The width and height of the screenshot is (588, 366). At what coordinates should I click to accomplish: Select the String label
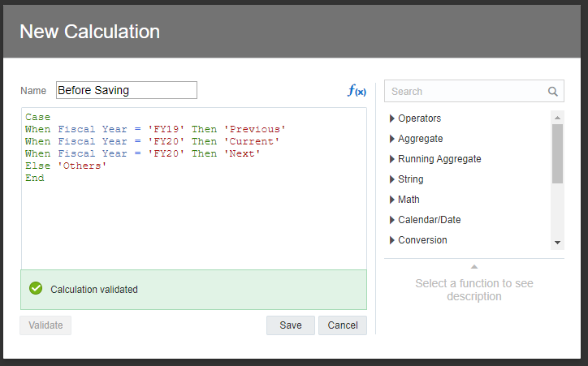(411, 179)
